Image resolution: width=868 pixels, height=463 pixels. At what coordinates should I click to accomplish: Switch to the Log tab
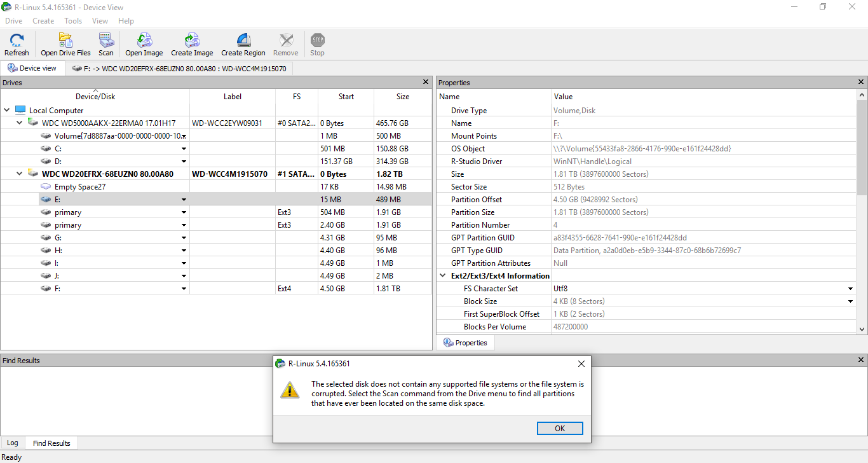[x=13, y=443]
